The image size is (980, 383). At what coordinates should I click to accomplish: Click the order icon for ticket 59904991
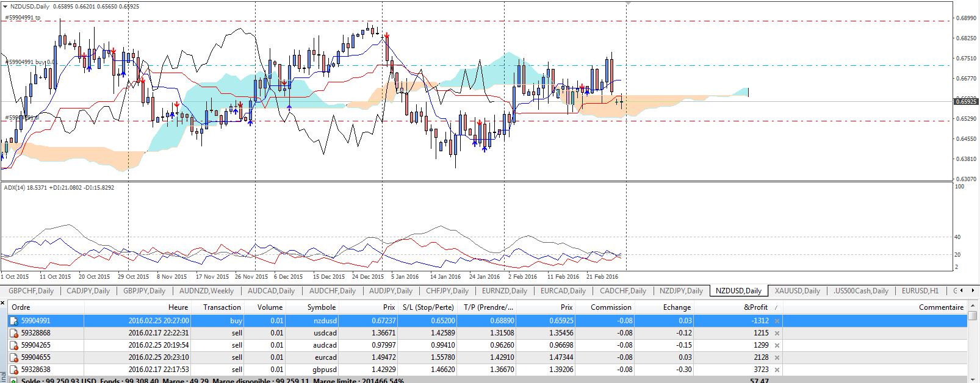13,321
